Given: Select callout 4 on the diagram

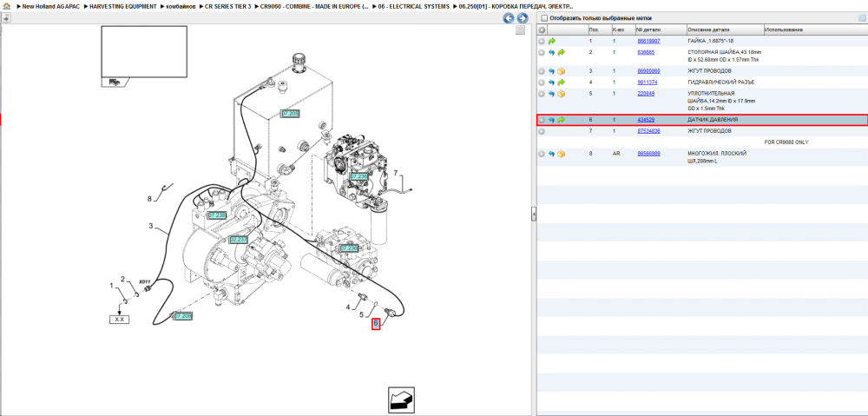Looking at the screenshot, I should 348,307.
